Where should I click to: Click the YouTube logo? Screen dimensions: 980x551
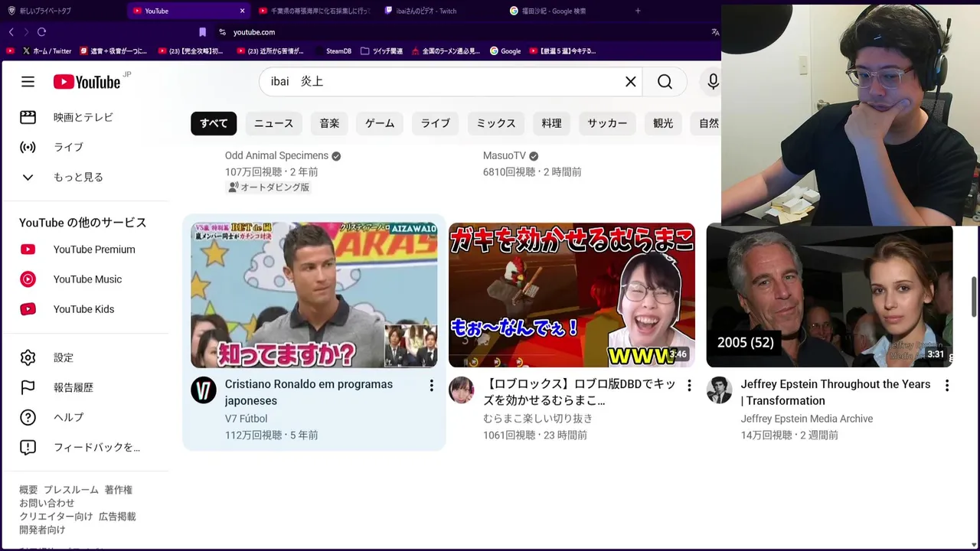point(87,82)
